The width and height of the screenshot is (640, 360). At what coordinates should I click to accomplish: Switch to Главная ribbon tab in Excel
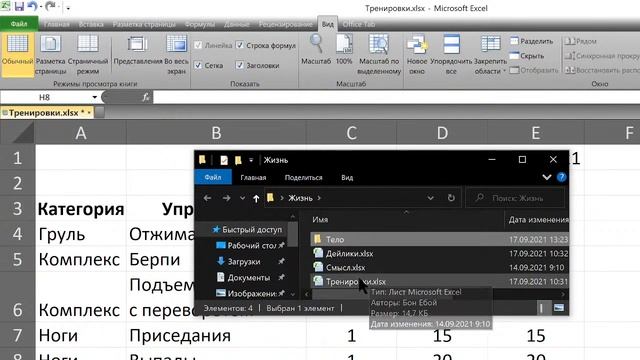tap(56, 24)
